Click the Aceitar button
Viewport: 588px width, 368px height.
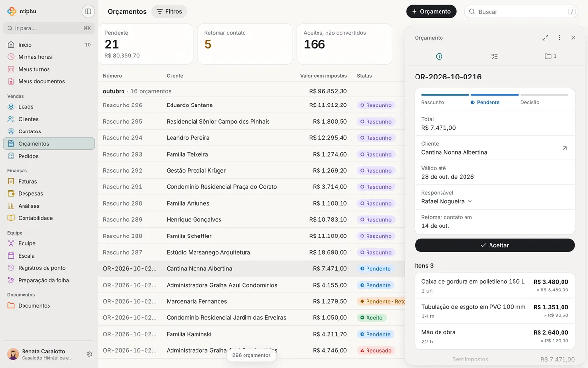tap(495, 245)
